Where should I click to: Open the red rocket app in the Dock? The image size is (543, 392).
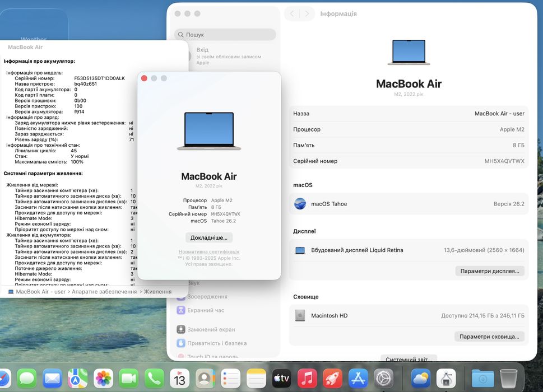point(332,379)
